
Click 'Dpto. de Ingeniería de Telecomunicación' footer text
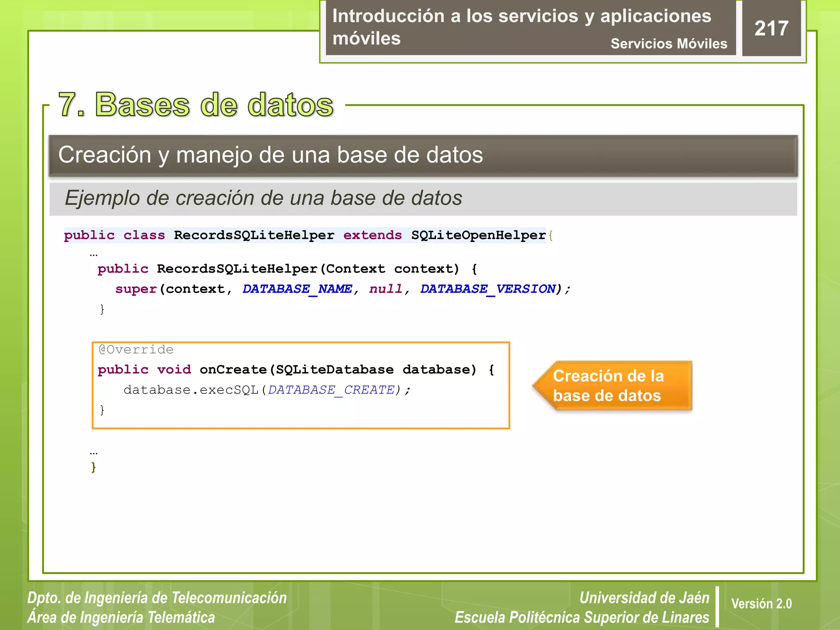pos(157,598)
